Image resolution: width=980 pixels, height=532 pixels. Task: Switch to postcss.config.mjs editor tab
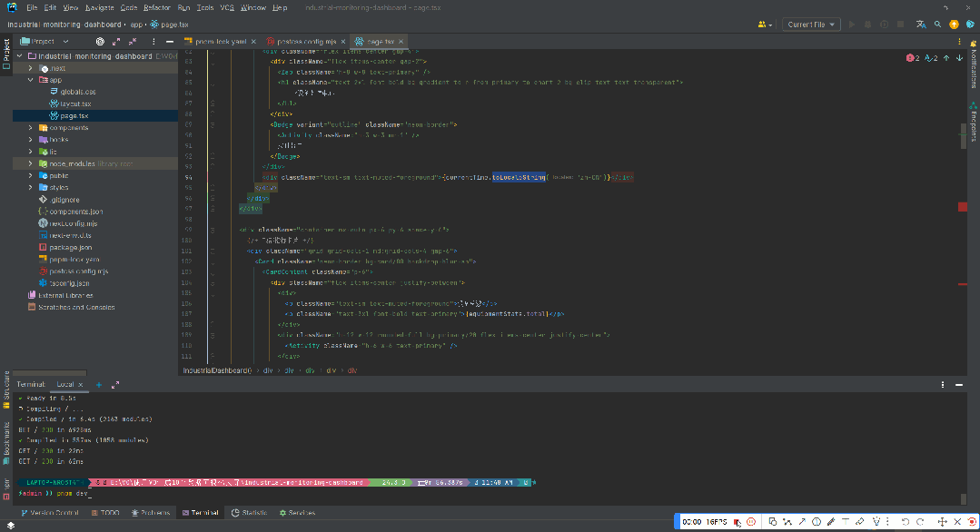tap(306, 42)
